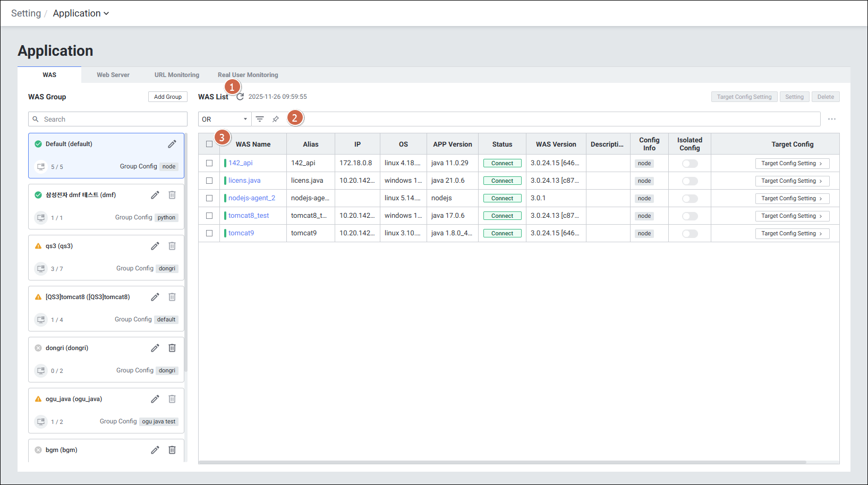The height and width of the screenshot is (485, 868).
Task: Refresh the WAS List
Action: (240, 97)
